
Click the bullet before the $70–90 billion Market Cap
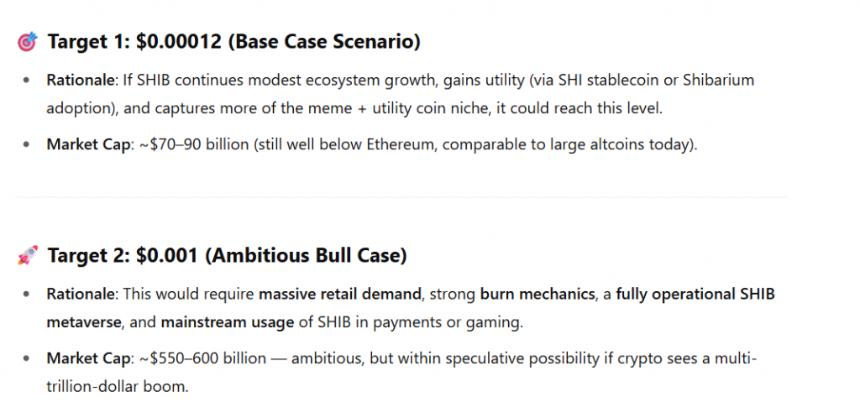[x=26, y=145]
